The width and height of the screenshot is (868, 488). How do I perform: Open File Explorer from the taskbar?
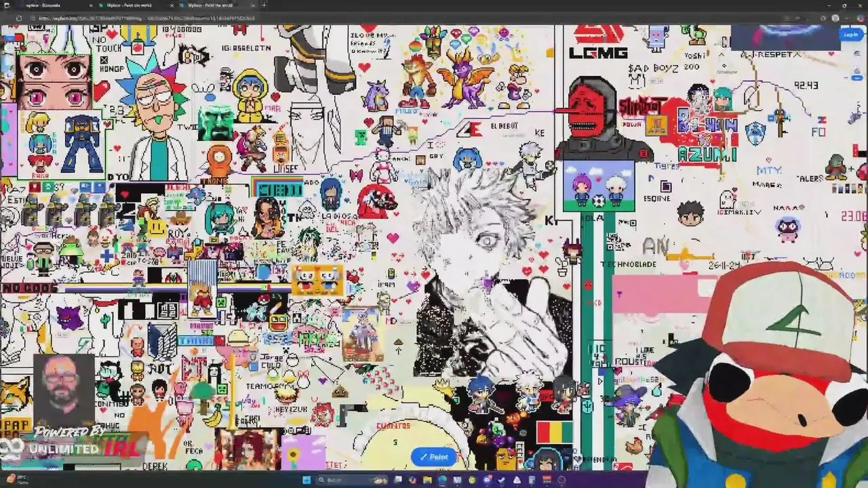[x=427, y=480]
